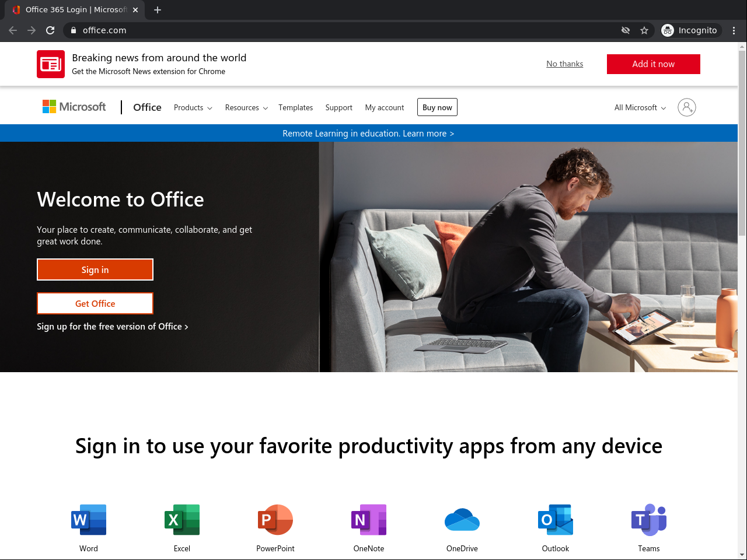Click the orange Sign in button
The height and width of the screenshot is (560, 747).
point(95,269)
